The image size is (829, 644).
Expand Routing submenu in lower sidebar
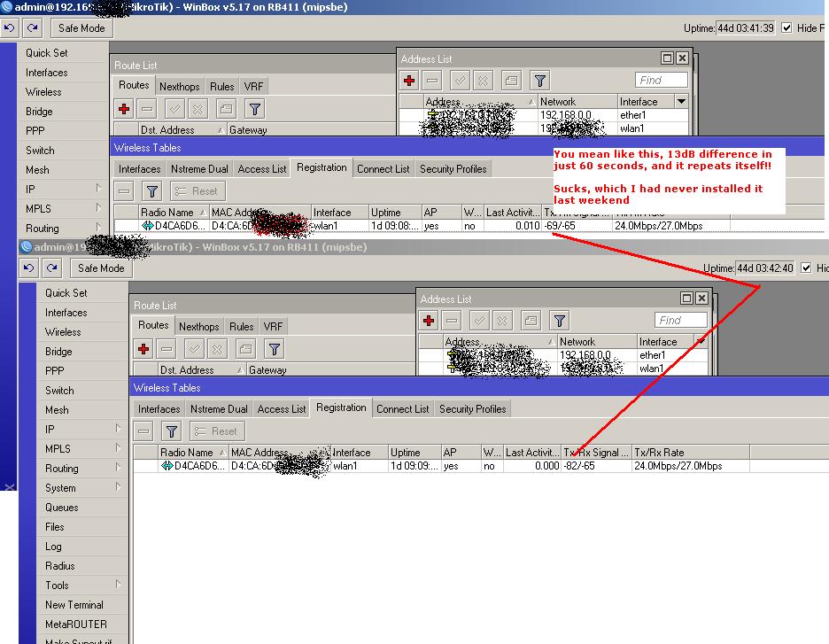point(118,468)
